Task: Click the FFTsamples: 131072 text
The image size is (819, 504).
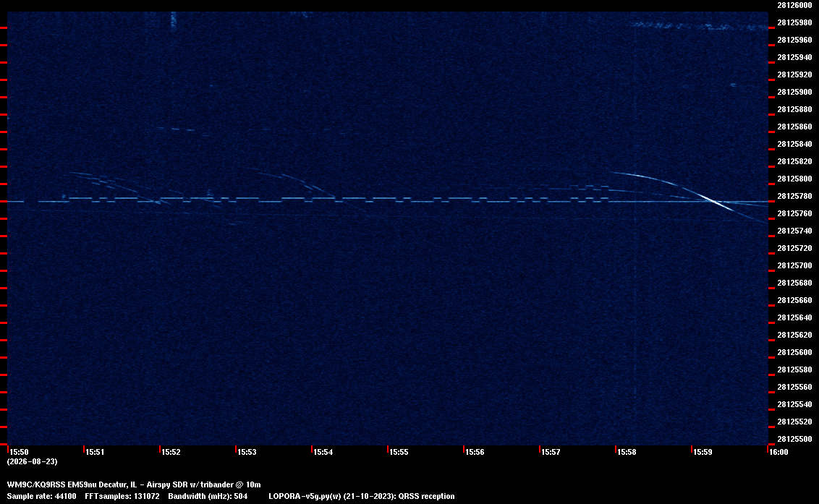Action: pos(122,496)
